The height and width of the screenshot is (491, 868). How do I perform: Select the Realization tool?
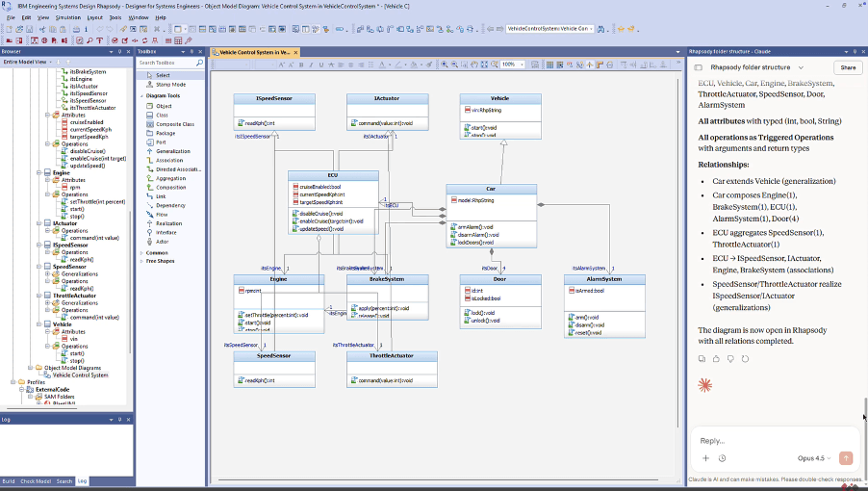pyautogui.click(x=168, y=223)
